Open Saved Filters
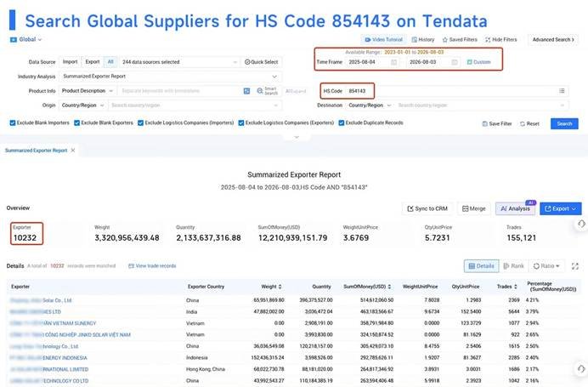This screenshot has height=387, width=588. (460, 39)
